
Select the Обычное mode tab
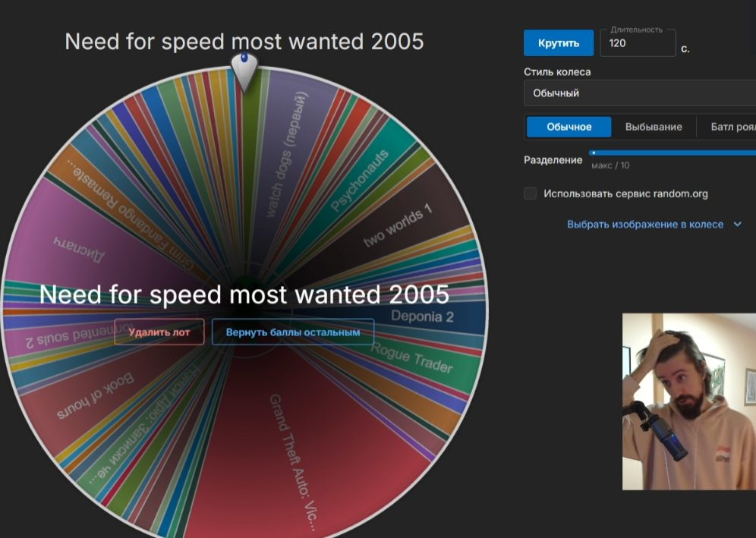tap(569, 127)
